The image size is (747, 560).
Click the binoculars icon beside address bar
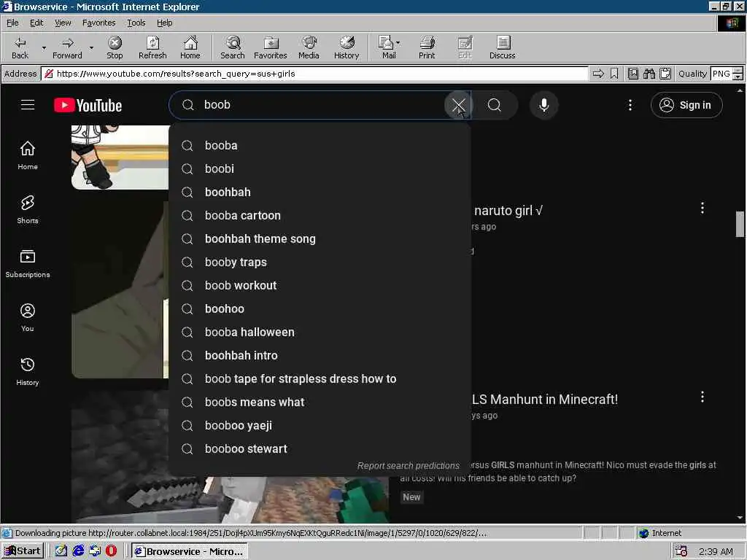pyautogui.click(x=649, y=74)
